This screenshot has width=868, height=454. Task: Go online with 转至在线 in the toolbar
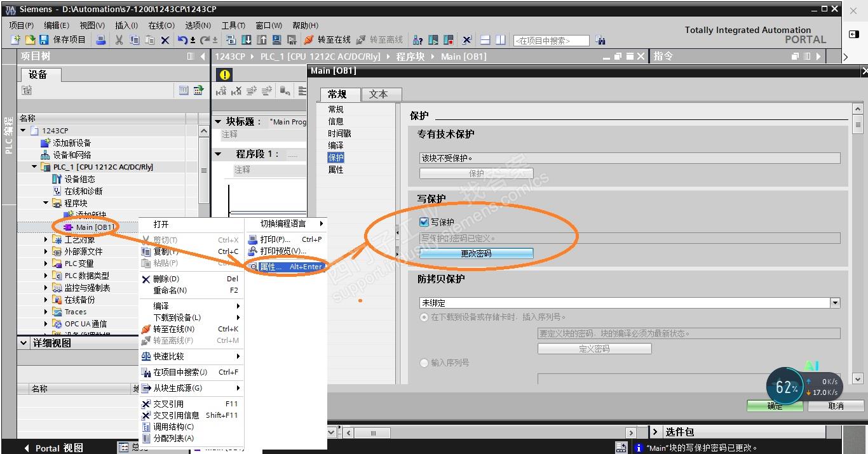tap(327, 40)
